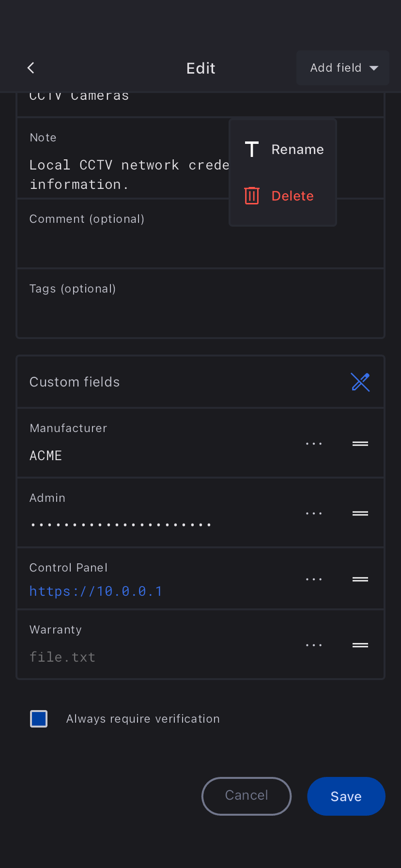
Task: Open the three-dot menu for Warranty field
Action: (314, 645)
